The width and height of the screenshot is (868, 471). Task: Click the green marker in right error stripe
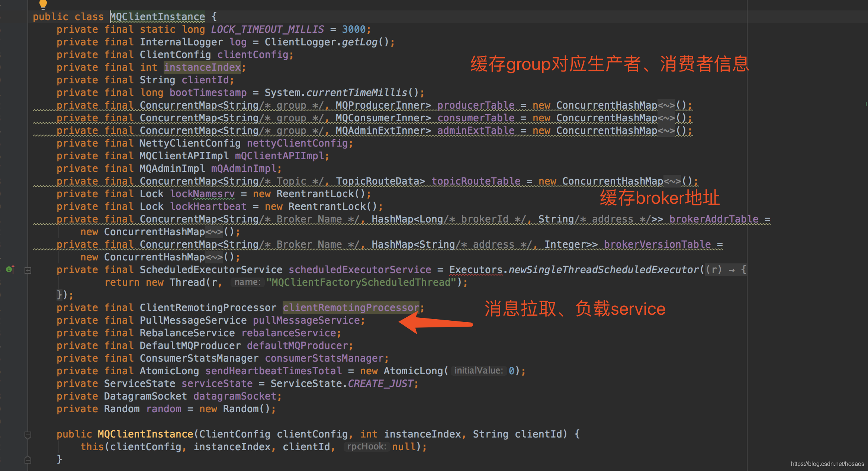[866, 104]
